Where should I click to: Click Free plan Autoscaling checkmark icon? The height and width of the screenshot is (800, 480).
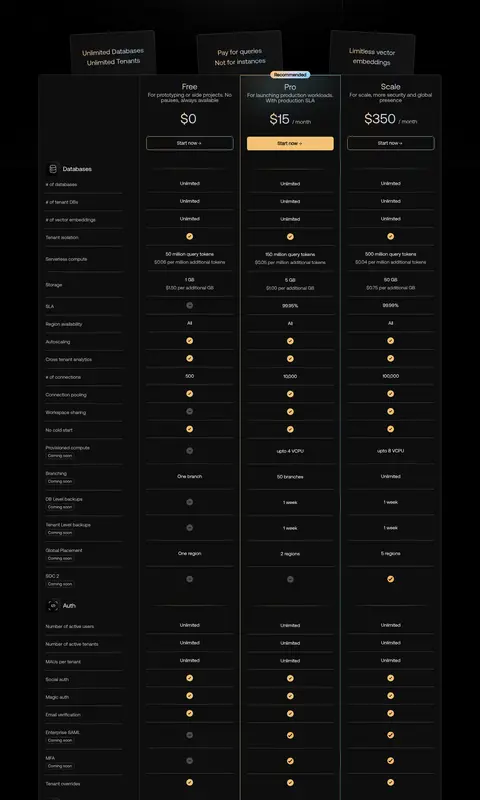pyautogui.click(x=190, y=341)
